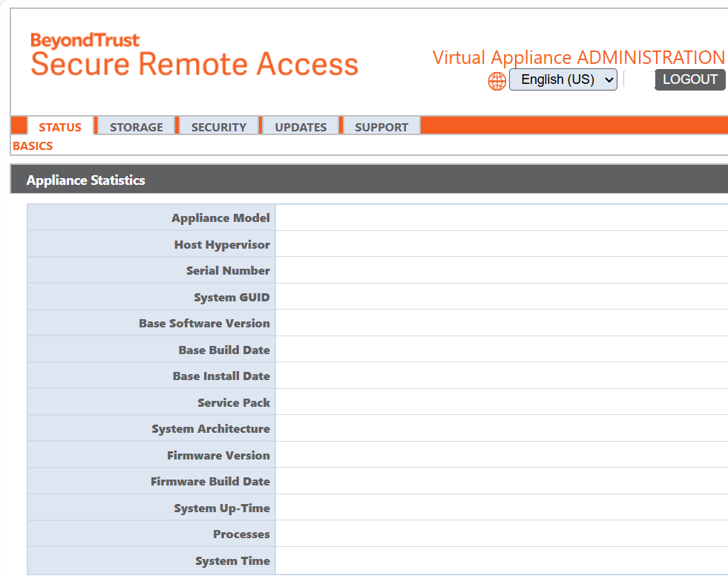Screen dimensions: 728x579
Task: Click the System Up-Time row label
Action: pyautogui.click(x=222, y=508)
